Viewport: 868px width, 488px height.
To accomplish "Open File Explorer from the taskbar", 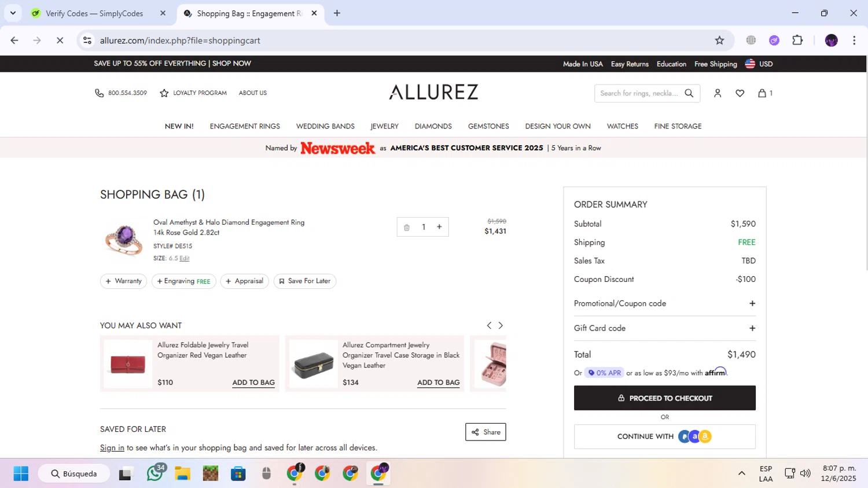I will (183, 474).
